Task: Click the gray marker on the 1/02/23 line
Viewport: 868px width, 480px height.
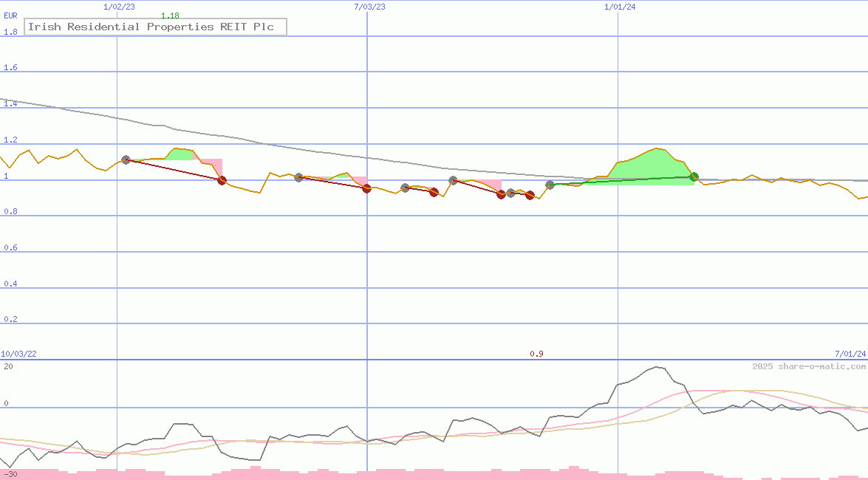Action: (x=126, y=160)
